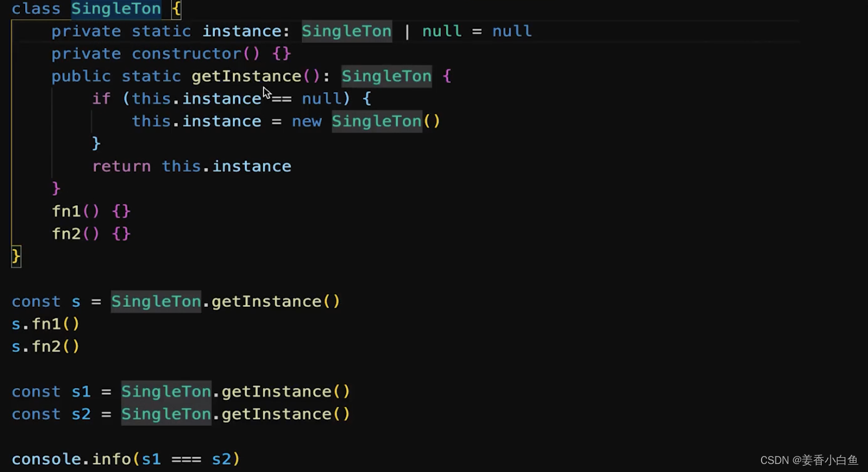The image size is (868, 472).
Task: Click SingleTon in the 'const s' assignment line
Action: click(156, 301)
